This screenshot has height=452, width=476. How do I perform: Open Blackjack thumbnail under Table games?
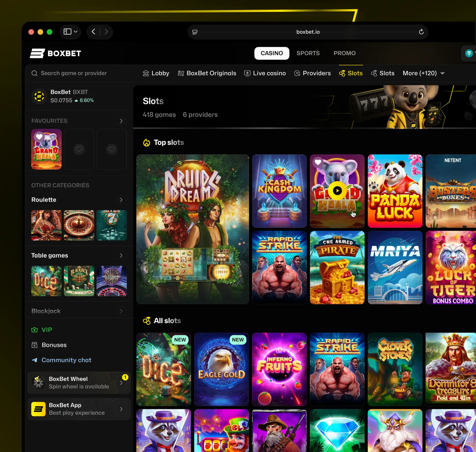pos(79,281)
